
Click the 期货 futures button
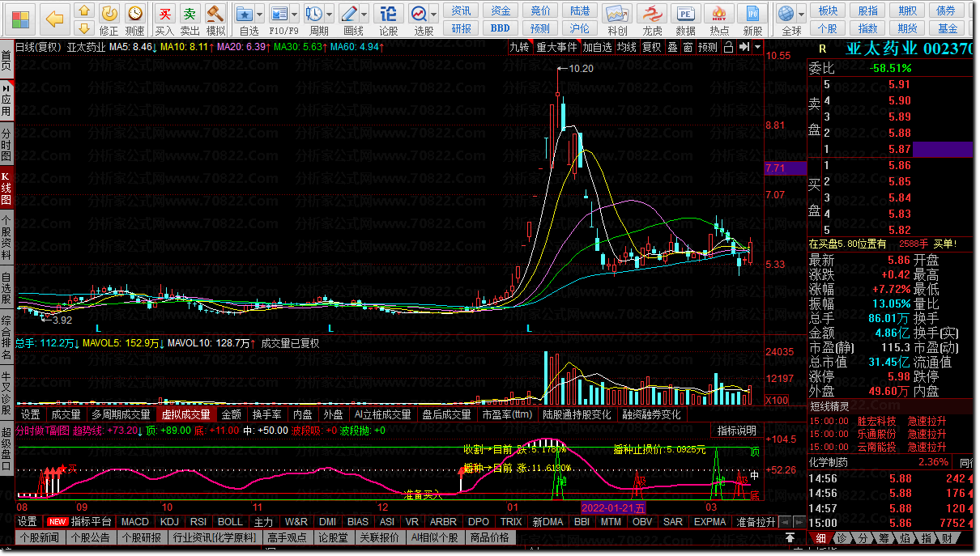tap(907, 28)
